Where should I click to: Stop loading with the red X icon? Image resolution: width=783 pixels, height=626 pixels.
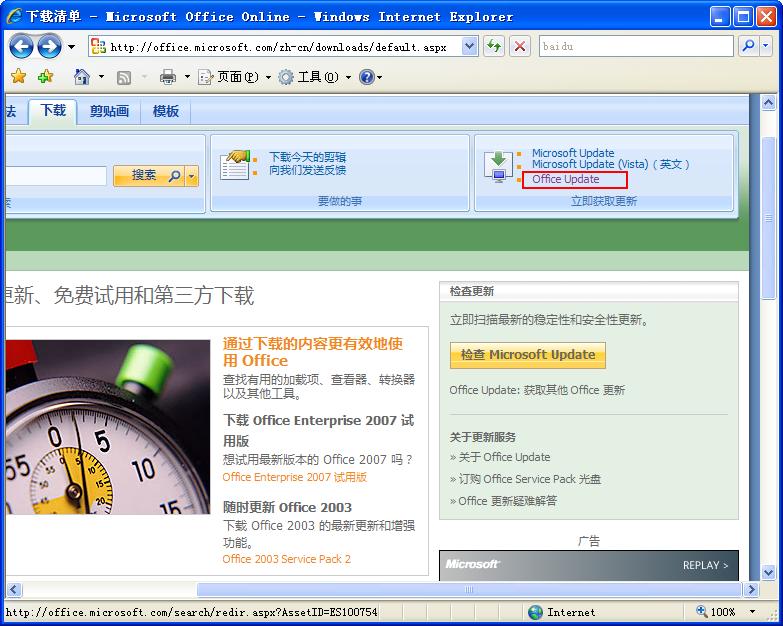coord(520,47)
